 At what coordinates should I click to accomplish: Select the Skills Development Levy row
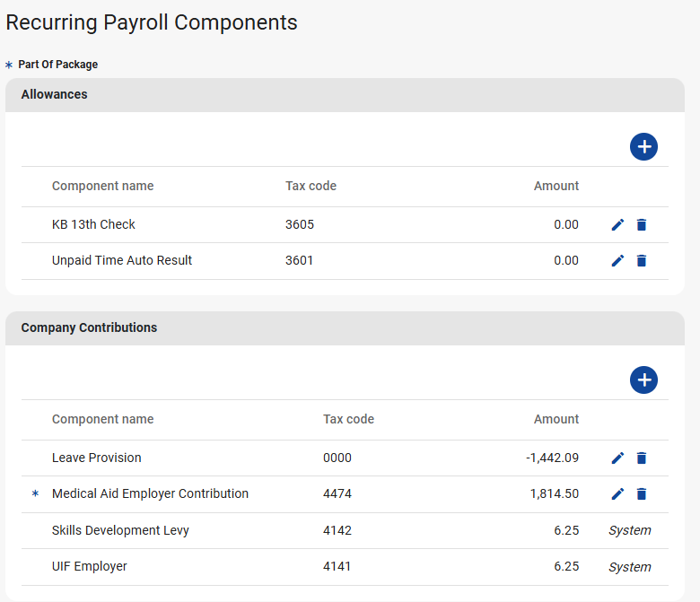[120, 530]
